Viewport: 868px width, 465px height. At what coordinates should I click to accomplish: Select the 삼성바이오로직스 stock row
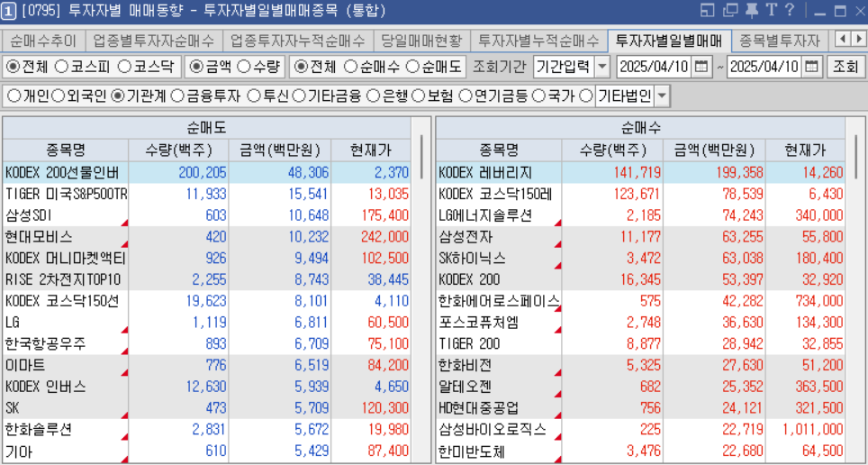coord(640,429)
